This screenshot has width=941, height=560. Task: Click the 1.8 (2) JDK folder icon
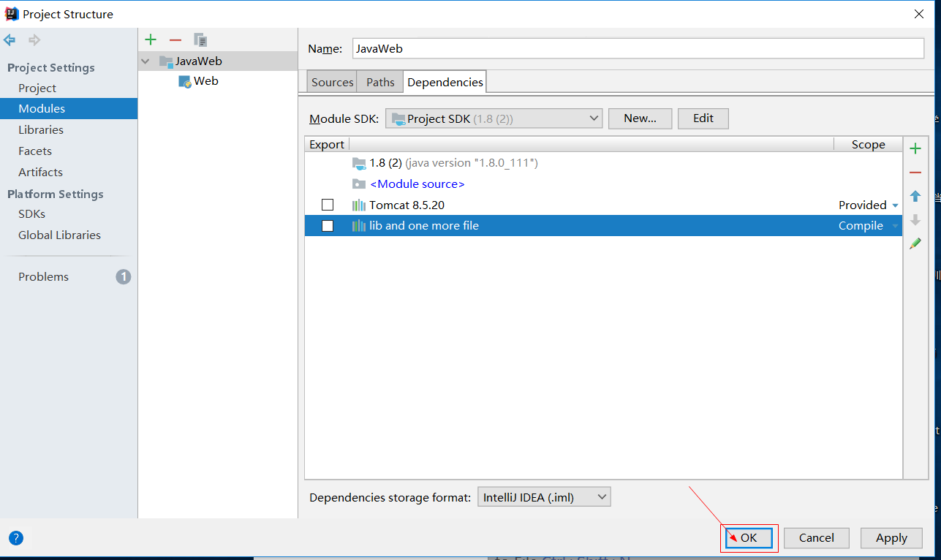pyautogui.click(x=359, y=163)
